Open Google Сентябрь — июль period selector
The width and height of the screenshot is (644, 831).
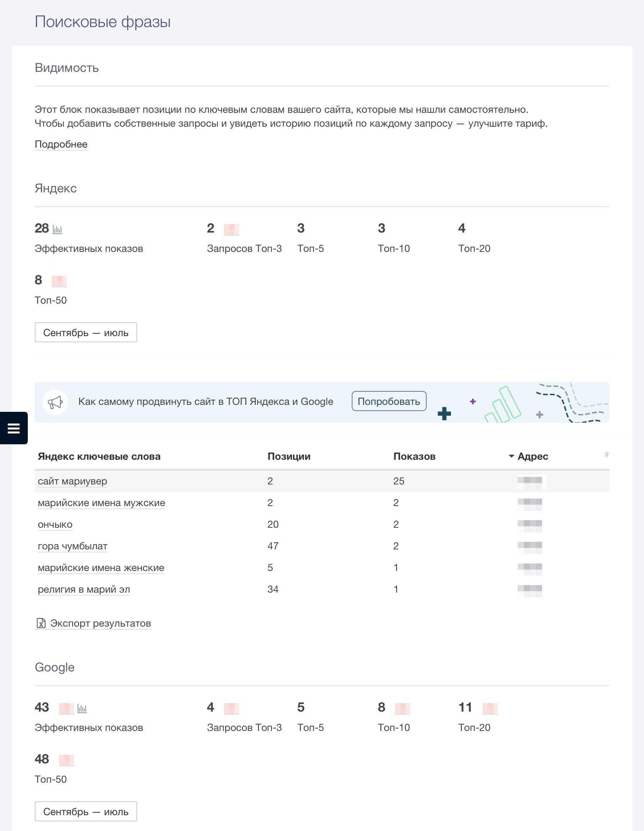(86, 811)
